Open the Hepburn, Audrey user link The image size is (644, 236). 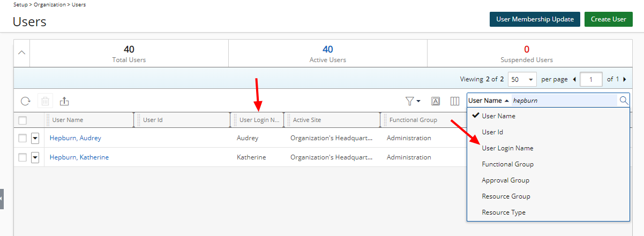(76, 138)
